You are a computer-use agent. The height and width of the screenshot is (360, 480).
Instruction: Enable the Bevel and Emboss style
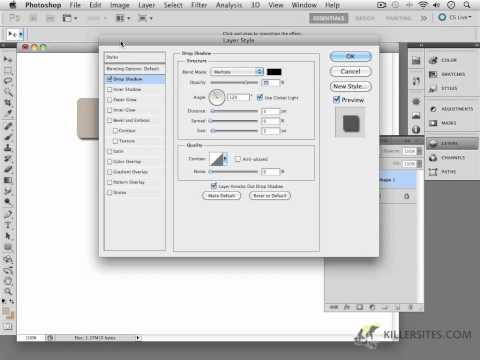click(109, 120)
